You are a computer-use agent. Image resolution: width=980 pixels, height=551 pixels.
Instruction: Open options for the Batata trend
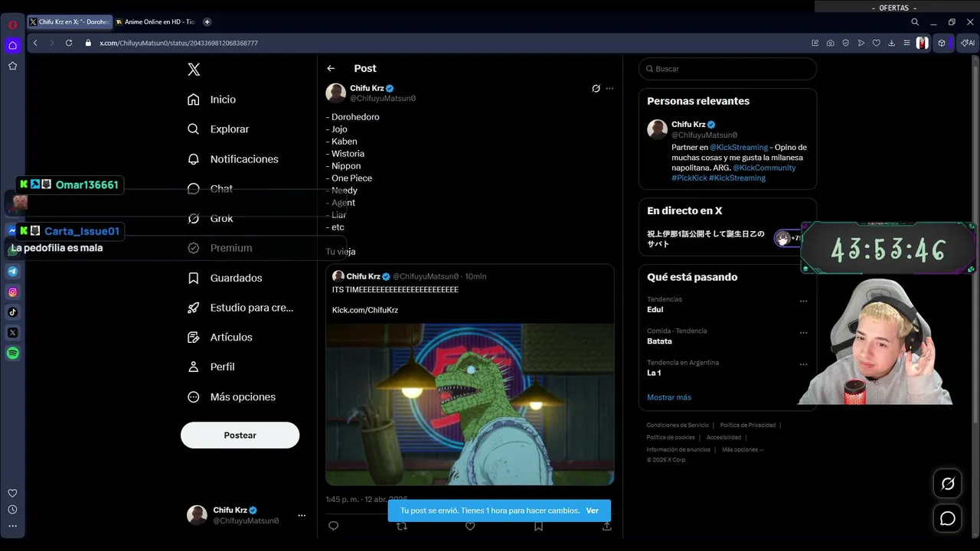[803, 333]
